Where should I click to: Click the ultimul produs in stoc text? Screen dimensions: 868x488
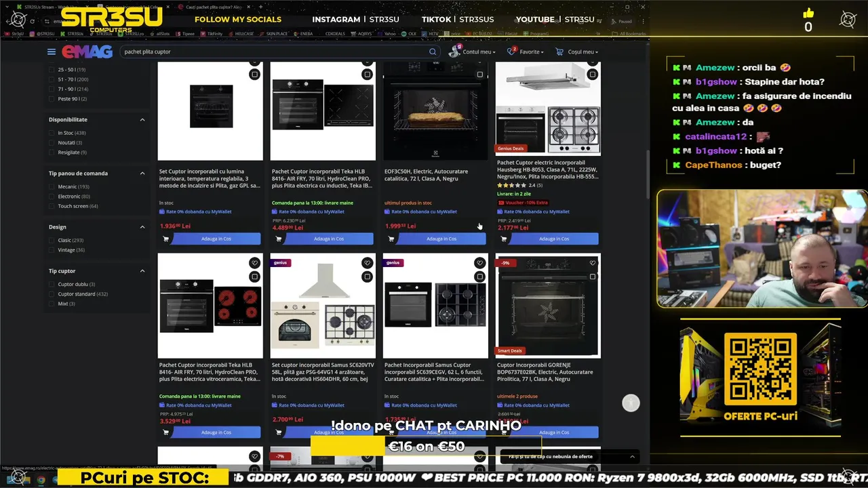point(408,203)
